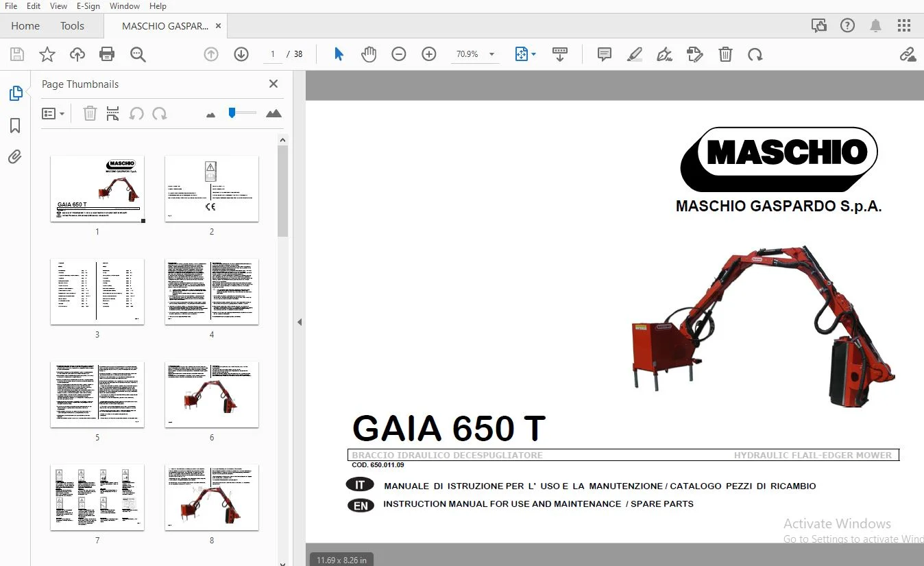
Task: Print the document with printer icon
Action: click(x=107, y=54)
